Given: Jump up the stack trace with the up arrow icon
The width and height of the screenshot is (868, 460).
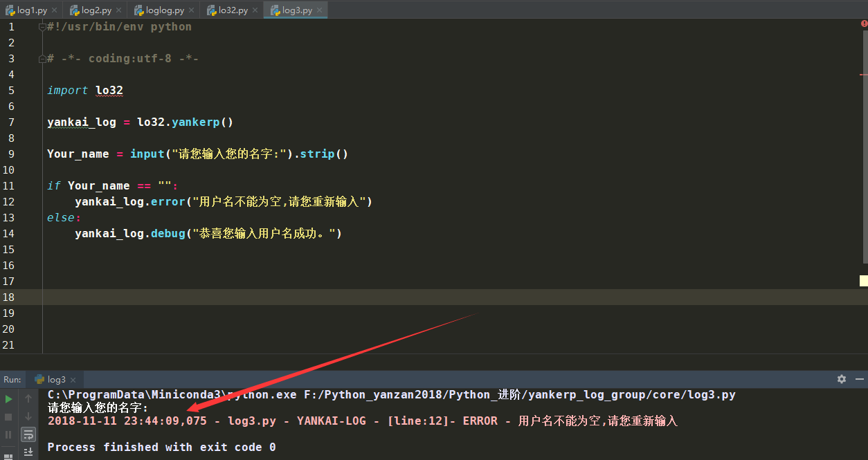Looking at the screenshot, I should (x=28, y=398).
